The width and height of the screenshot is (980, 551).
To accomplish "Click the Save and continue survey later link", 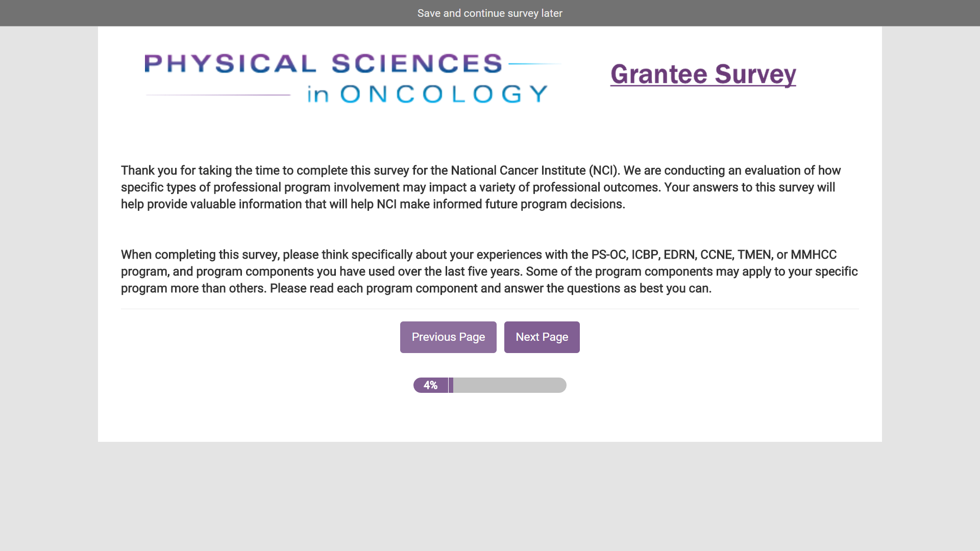I will [x=489, y=13].
